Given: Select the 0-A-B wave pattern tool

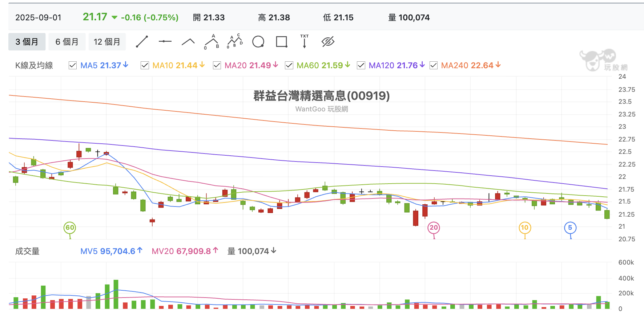Looking at the screenshot, I should coord(212,42).
